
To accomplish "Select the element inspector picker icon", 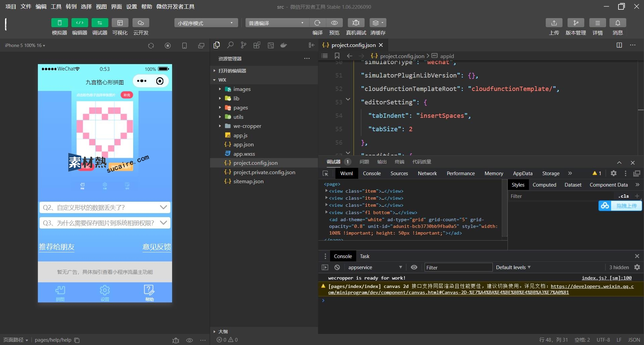I will pyautogui.click(x=325, y=174).
